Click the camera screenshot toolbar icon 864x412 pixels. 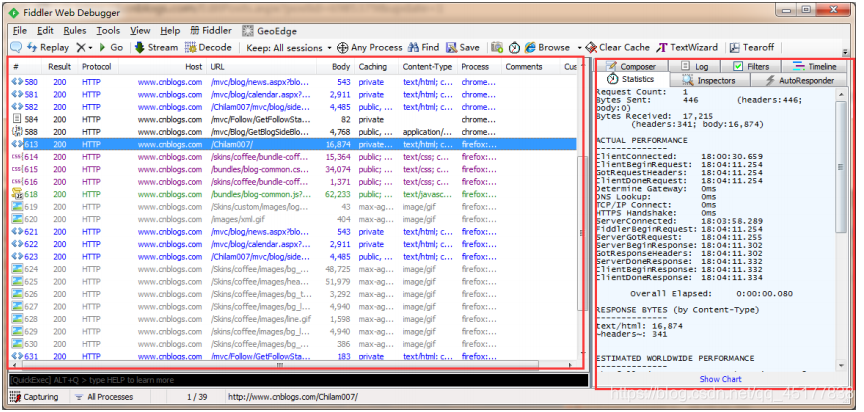pyautogui.click(x=497, y=47)
